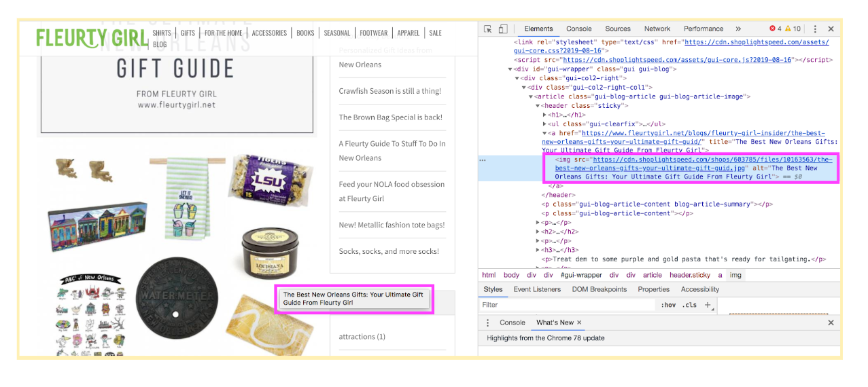Click the yellow warning count icon

click(x=788, y=29)
